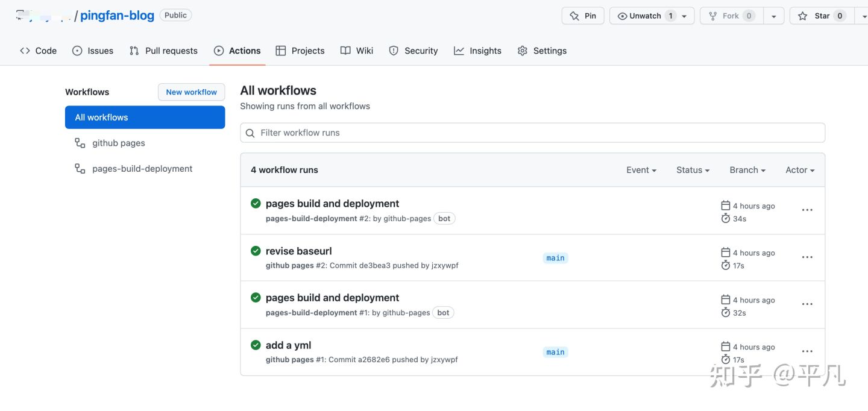Click the Projects table icon
The width and height of the screenshot is (868, 411).
281,51
